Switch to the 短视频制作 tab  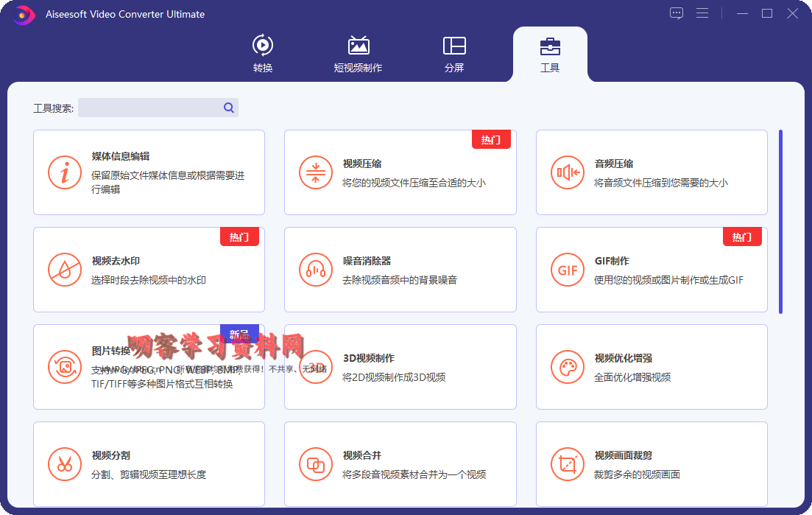(x=358, y=54)
